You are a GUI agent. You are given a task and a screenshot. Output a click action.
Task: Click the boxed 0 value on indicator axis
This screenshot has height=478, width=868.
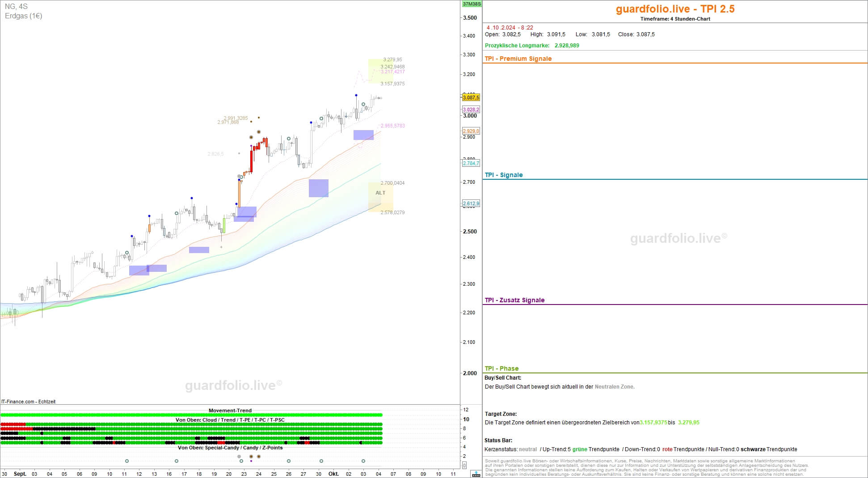[x=464, y=465]
